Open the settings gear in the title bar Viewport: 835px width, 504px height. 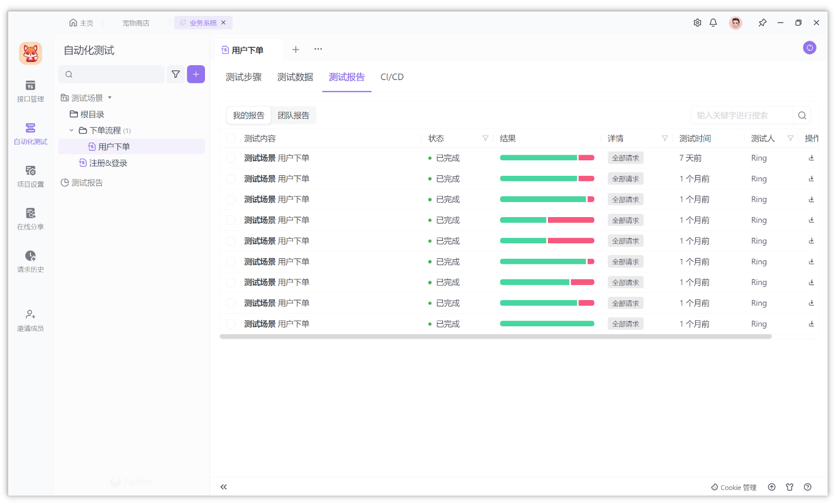pos(697,23)
